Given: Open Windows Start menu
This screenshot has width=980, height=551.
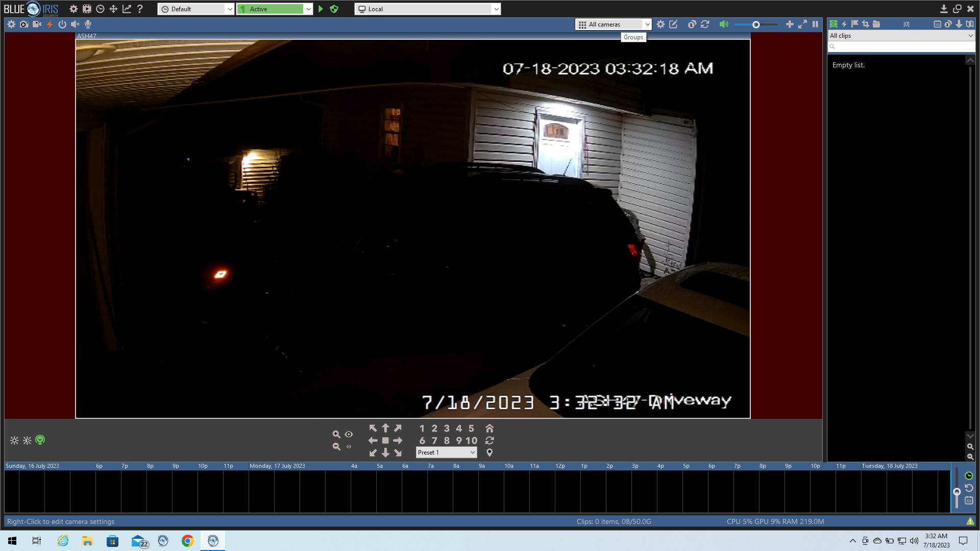Looking at the screenshot, I should (x=12, y=541).
